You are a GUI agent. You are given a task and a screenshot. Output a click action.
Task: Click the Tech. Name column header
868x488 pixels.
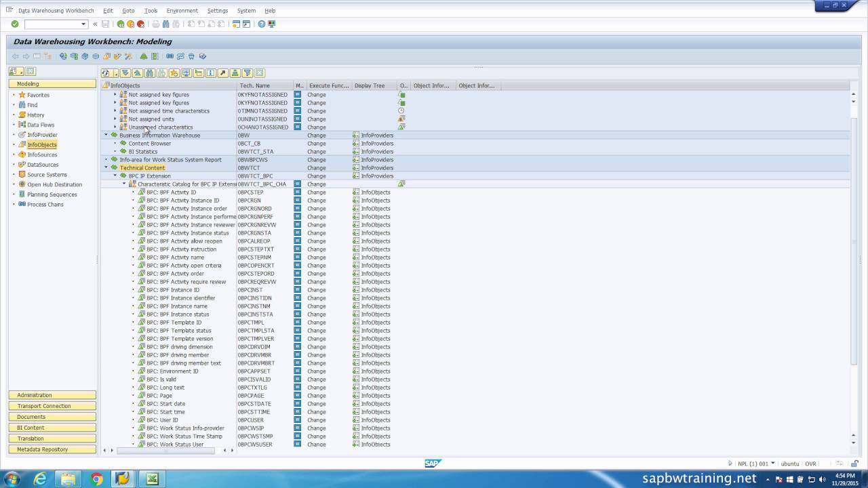[x=264, y=85]
